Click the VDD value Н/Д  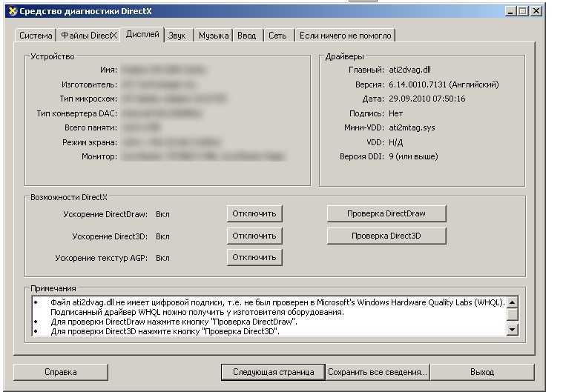click(x=395, y=143)
